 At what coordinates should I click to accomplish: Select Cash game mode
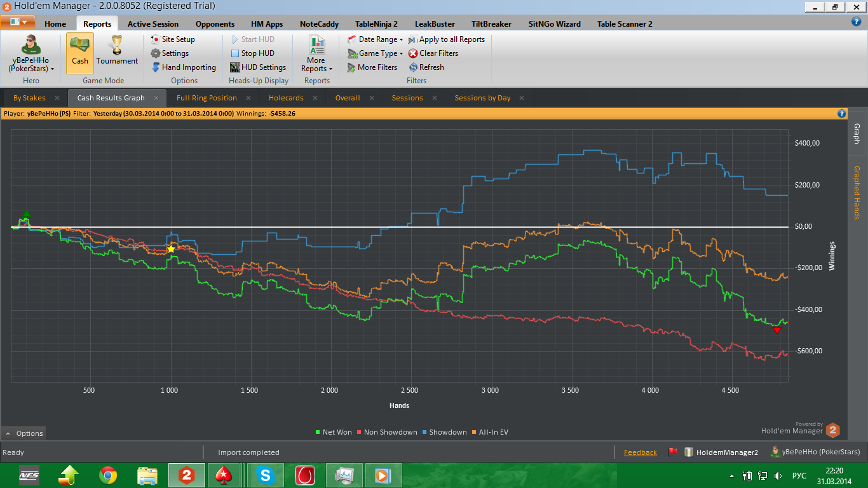[79, 52]
